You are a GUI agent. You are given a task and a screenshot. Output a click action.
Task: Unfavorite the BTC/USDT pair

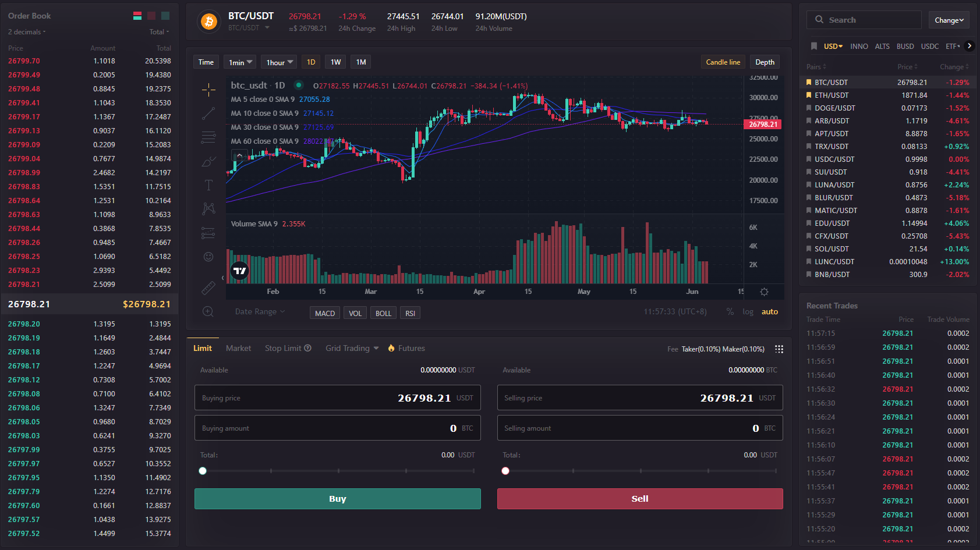pyautogui.click(x=809, y=83)
